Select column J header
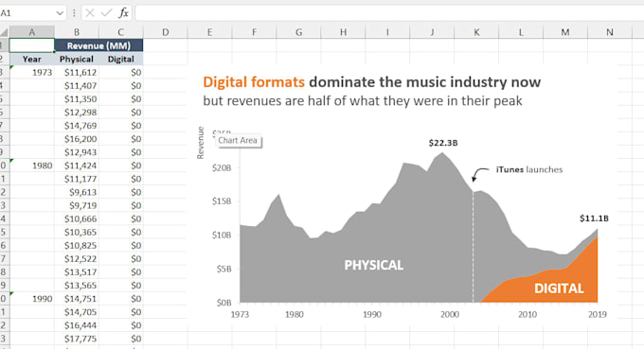The image size is (644, 349). click(x=432, y=32)
